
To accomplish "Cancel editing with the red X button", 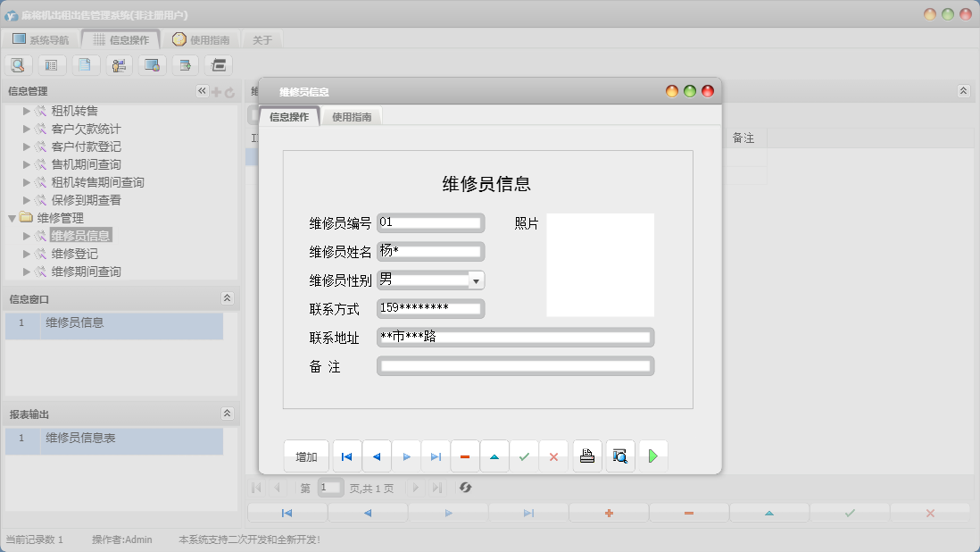I will 553,456.
